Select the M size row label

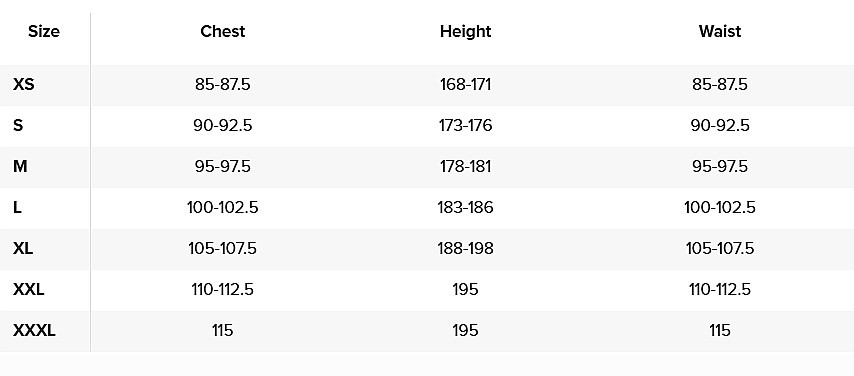point(20,166)
